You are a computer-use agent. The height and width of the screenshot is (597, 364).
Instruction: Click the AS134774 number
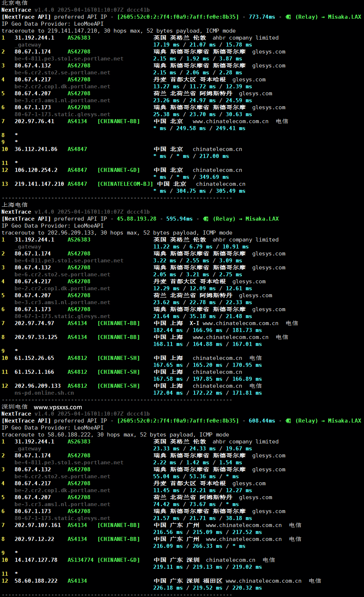pyautogui.click(x=81, y=560)
